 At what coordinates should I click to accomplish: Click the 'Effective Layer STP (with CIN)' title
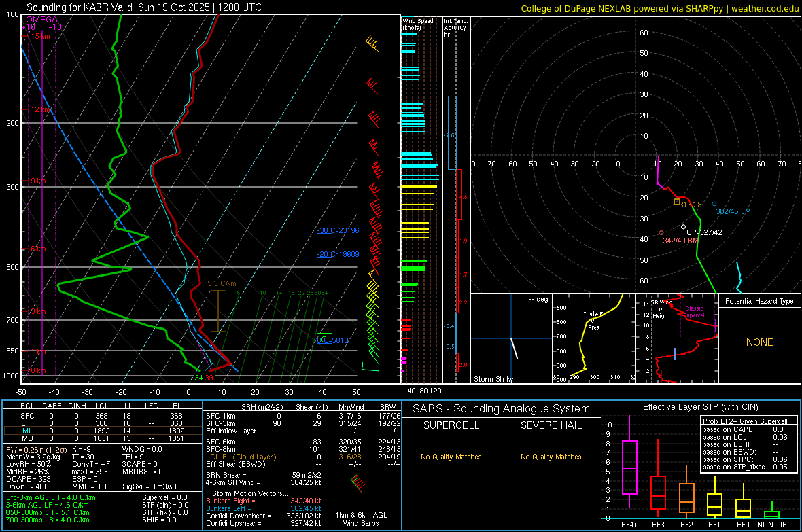pos(701,407)
